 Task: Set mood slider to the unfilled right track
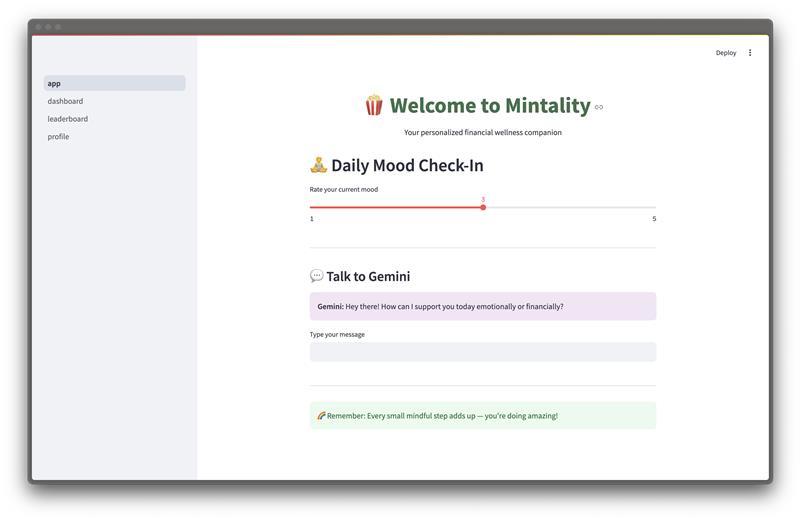(570, 207)
